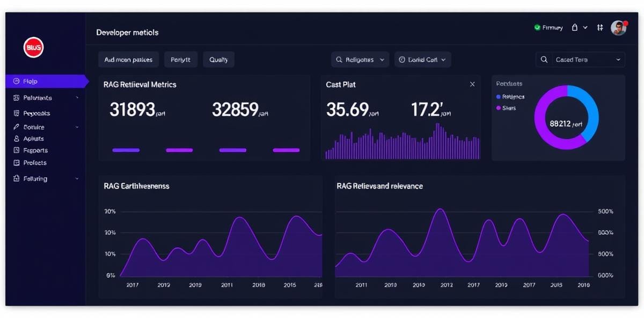Click the green status dot by Firnmey
The image size is (644, 318).
pos(537,27)
